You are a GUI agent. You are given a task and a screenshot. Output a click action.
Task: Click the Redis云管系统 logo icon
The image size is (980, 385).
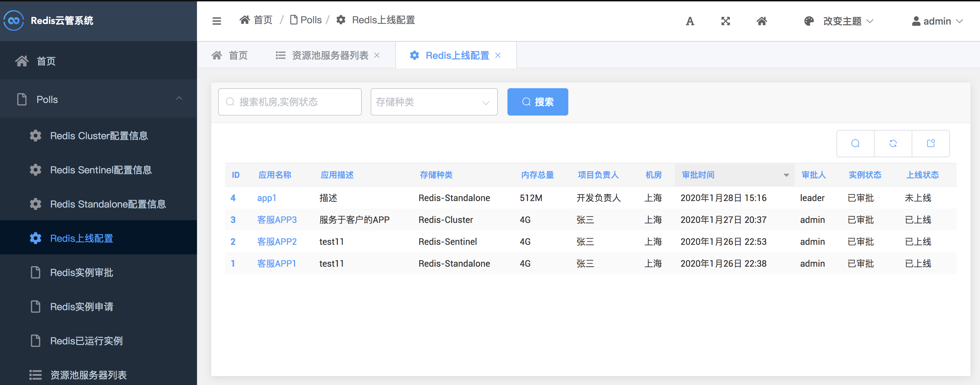point(14,21)
